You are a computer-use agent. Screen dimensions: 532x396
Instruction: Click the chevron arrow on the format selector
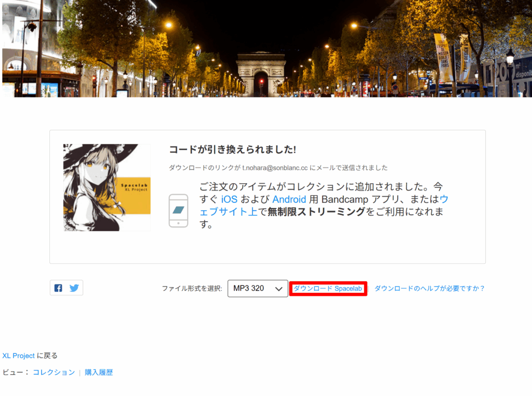pyautogui.click(x=279, y=289)
